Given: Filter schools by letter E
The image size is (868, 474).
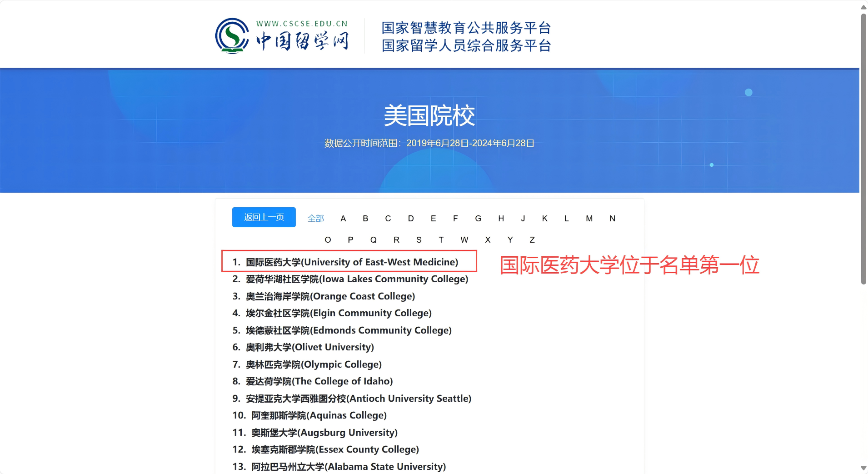Looking at the screenshot, I should [433, 219].
